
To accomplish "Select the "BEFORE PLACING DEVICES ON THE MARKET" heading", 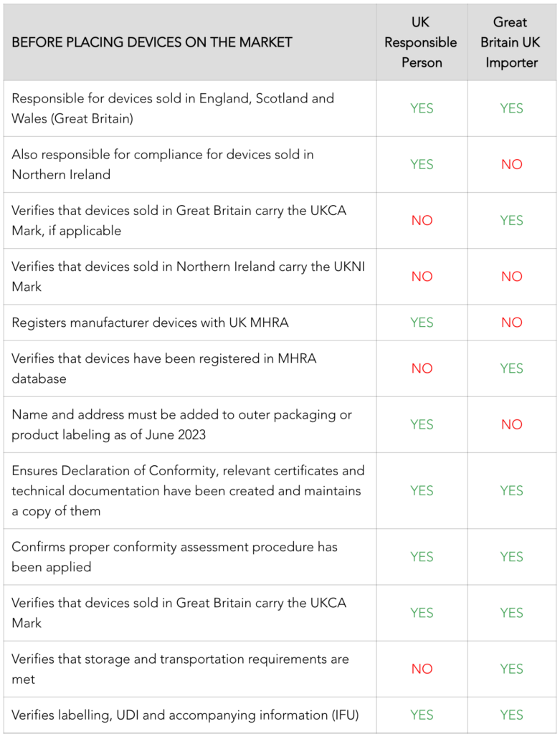I will 152,42.
